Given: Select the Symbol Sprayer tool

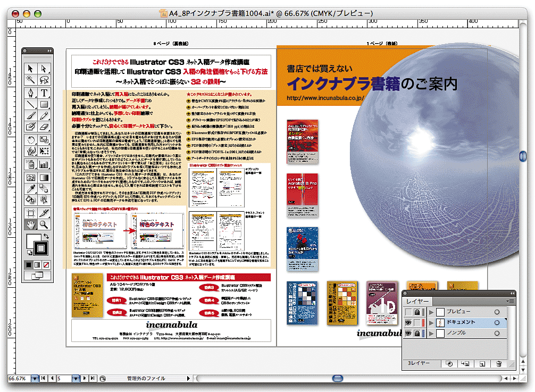Looking at the screenshot, I should [31, 164].
